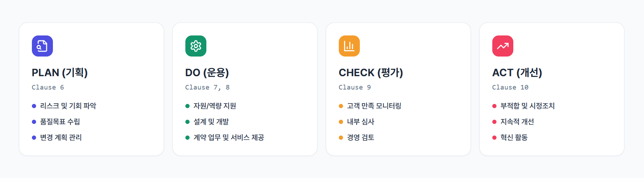Click the 고객 만족 모니터링 item
Image resolution: width=644 pixels, height=178 pixels.
[374, 106]
